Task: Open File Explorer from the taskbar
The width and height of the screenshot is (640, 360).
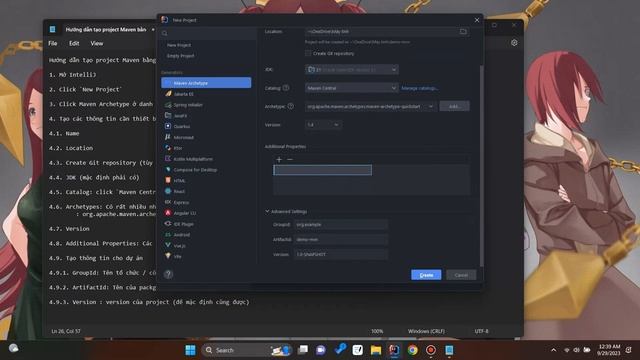Action: (x=376, y=350)
